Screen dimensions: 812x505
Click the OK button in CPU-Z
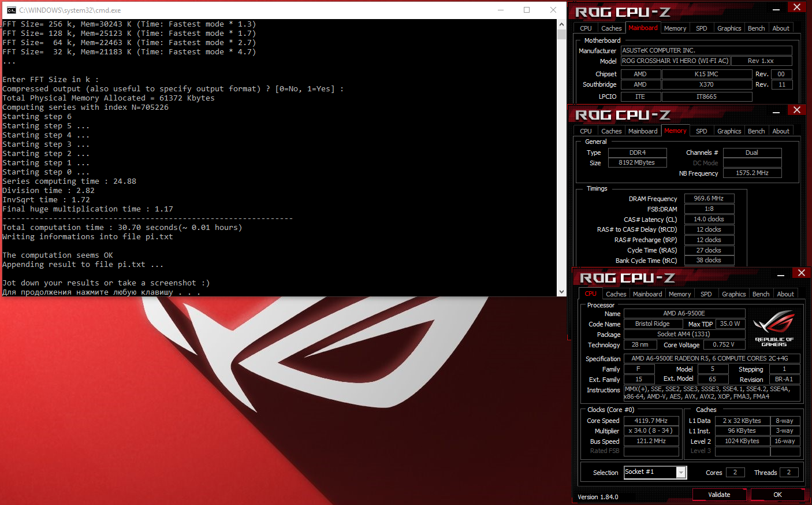click(777, 495)
